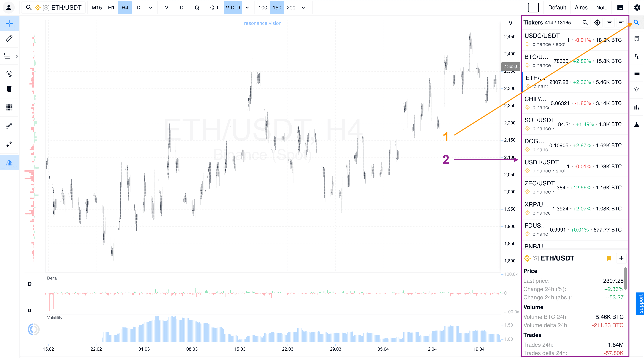The height and width of the screenshot is (358, 644).
Task: Toggle the indicators chart tool
Action: pos(9,163)
